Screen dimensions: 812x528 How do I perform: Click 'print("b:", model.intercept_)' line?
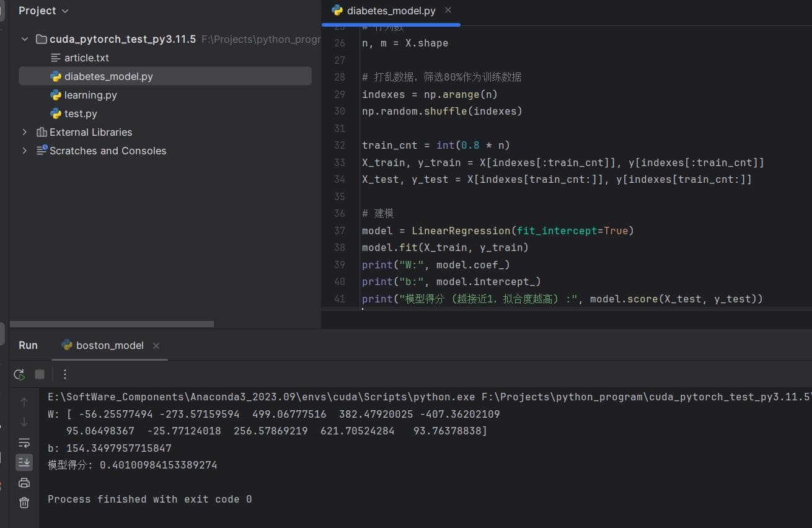(x=451, y=281)
